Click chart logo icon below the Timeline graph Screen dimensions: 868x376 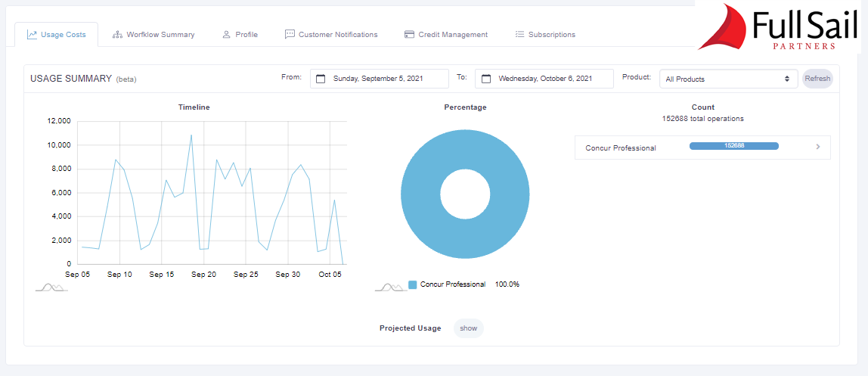tap(51, 287)
